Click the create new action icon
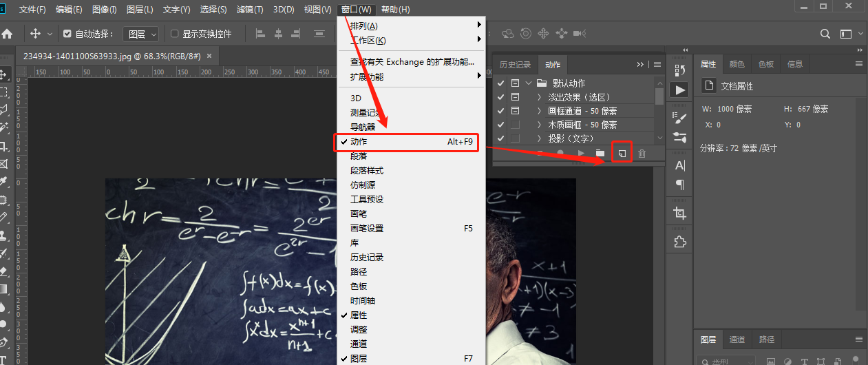Viewport: 868px width, 365px height. (x=621, y=153)
